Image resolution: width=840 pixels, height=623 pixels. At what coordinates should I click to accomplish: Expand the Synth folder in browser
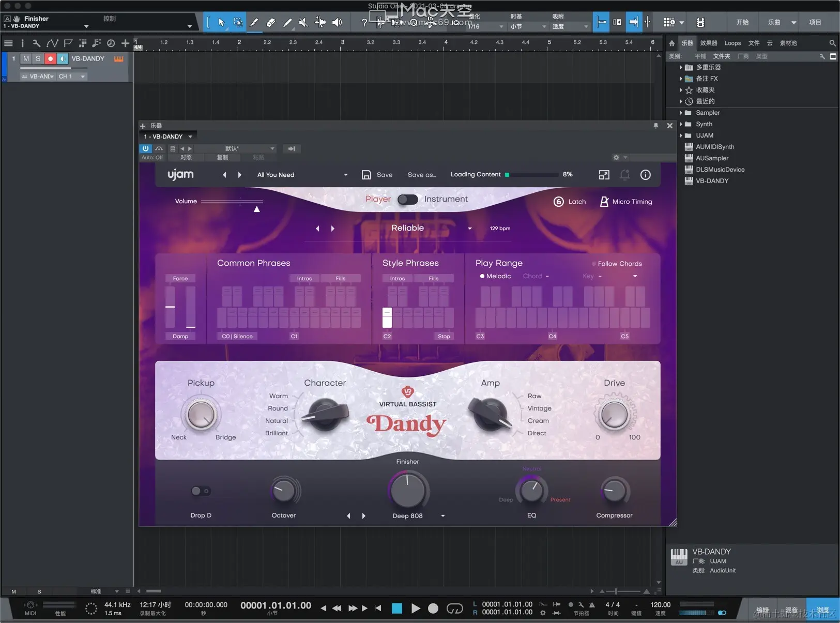coord(681,124)
